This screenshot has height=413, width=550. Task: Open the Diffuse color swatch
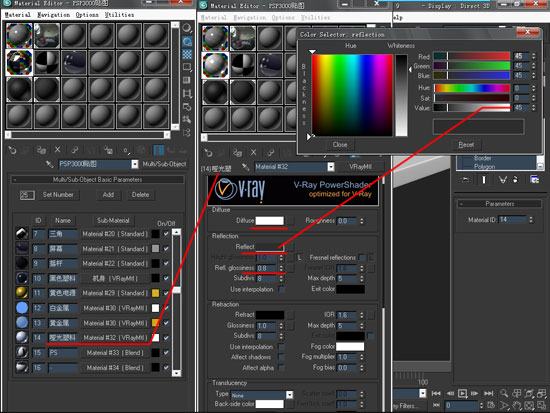[269, 220]
